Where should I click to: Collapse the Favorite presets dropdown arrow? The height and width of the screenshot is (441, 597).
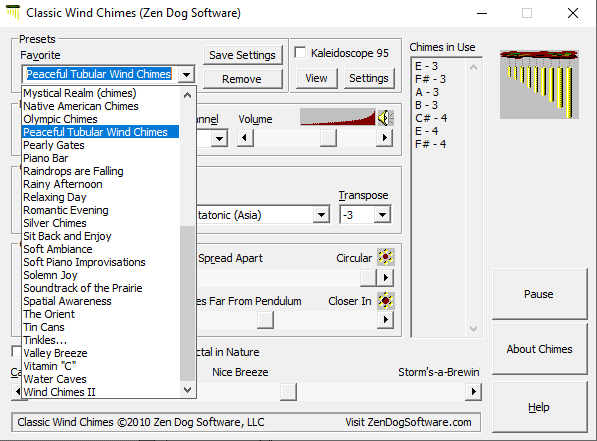pyautogui.click(x=187, y=74)
